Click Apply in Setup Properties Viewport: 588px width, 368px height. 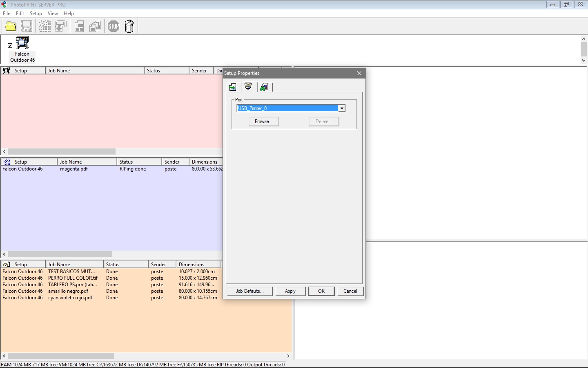click(x=290, y=291)
